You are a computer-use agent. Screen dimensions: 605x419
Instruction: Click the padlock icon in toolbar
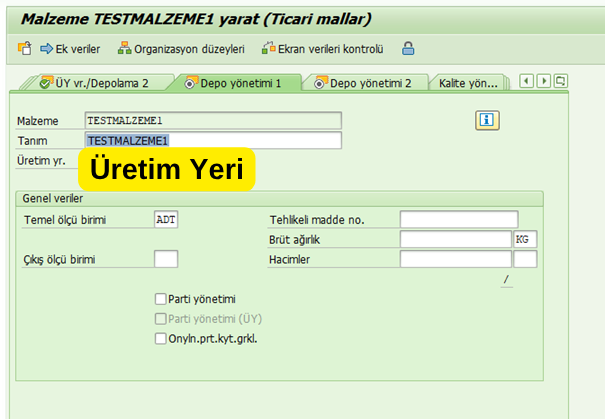tap(408, 48)
